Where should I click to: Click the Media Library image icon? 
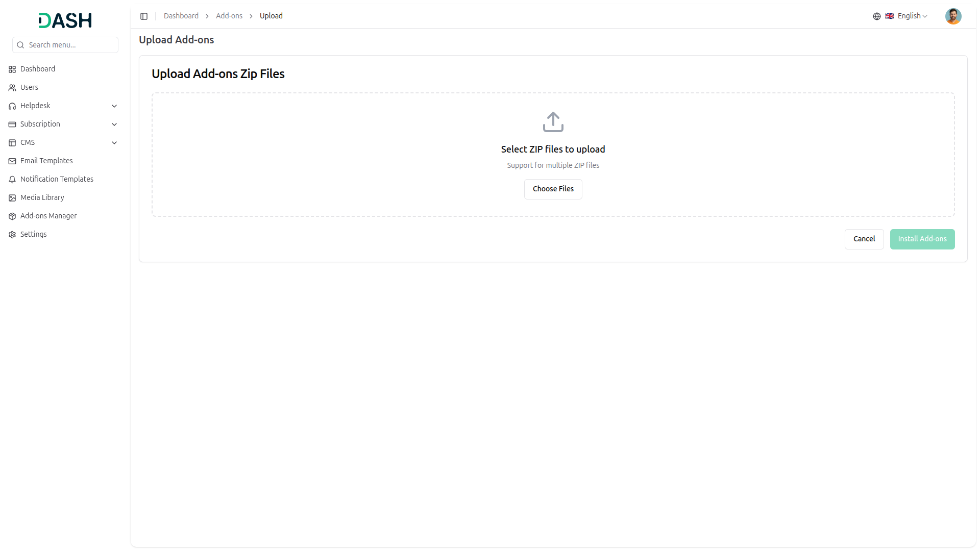[x=12, y=198]
